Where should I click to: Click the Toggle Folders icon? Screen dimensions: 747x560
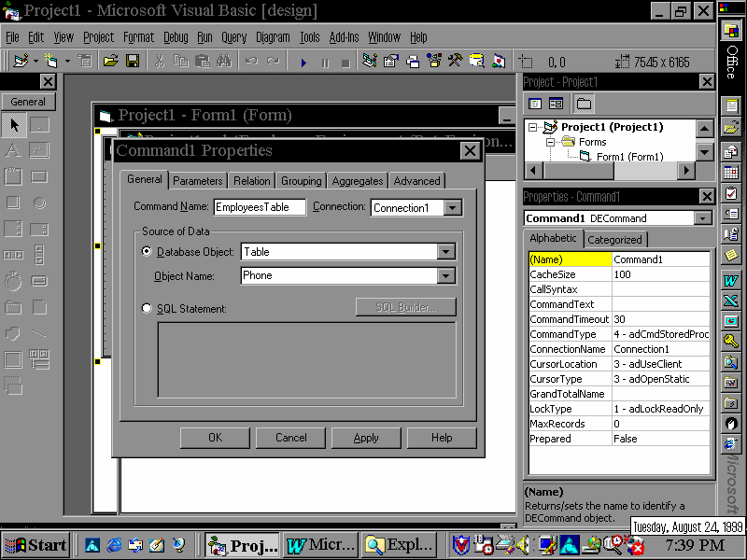[x=584, y=104]
